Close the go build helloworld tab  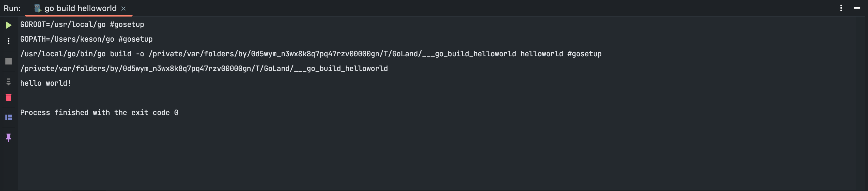[123, 9]
